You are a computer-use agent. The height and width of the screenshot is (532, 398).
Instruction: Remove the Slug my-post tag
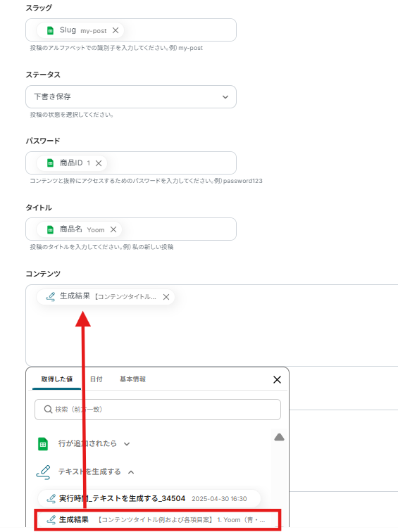(x=116, y=30)
